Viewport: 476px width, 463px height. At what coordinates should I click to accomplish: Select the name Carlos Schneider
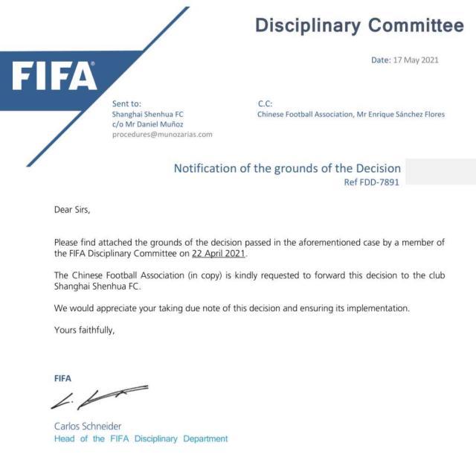coord(86,427)
